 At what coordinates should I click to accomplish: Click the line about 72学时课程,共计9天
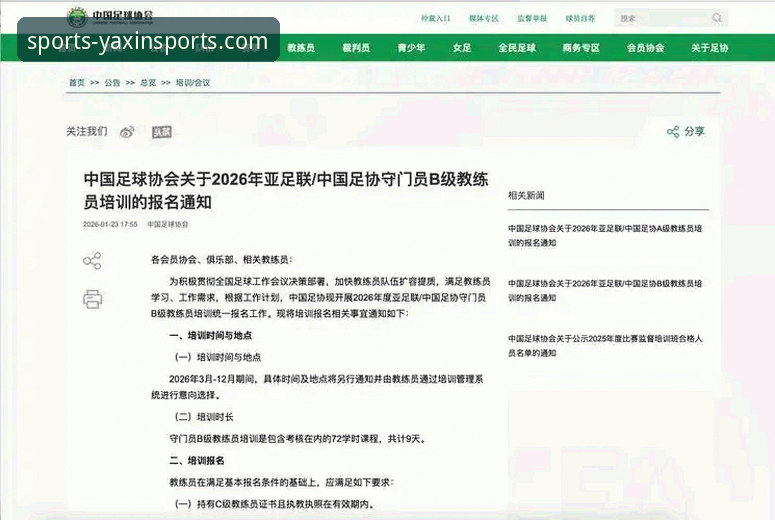coord(298,438)
